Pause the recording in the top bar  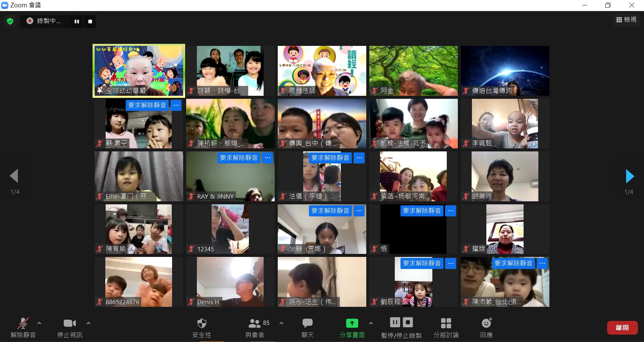tap(77, 21)
